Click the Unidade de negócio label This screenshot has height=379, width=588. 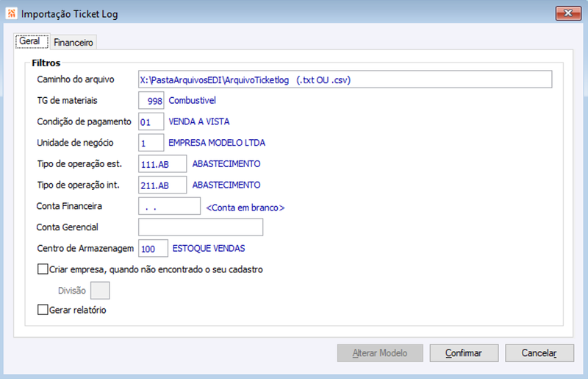[x=75, y=143]
